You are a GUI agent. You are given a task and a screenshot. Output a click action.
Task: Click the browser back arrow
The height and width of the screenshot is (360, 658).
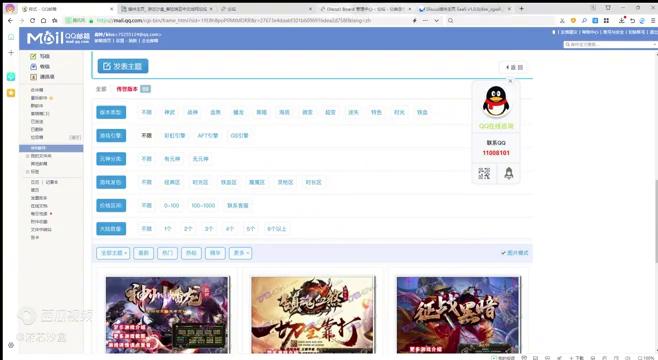[x=10, y=20]
